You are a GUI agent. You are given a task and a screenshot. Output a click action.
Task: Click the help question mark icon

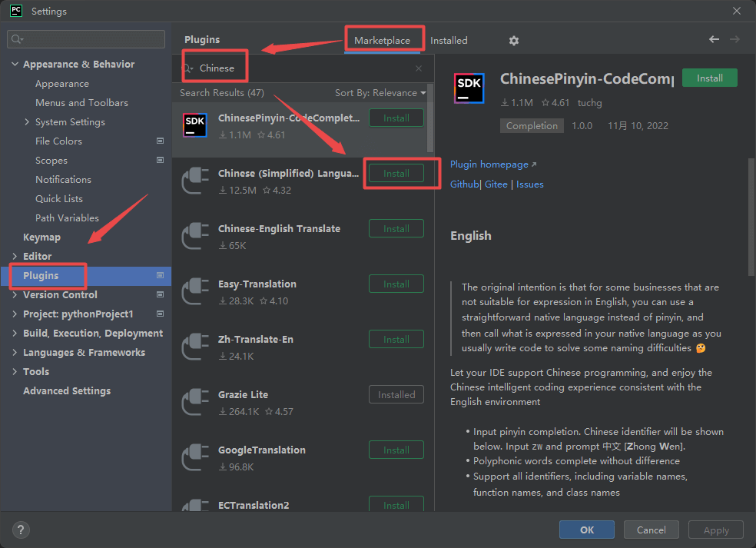click(22, 530)
